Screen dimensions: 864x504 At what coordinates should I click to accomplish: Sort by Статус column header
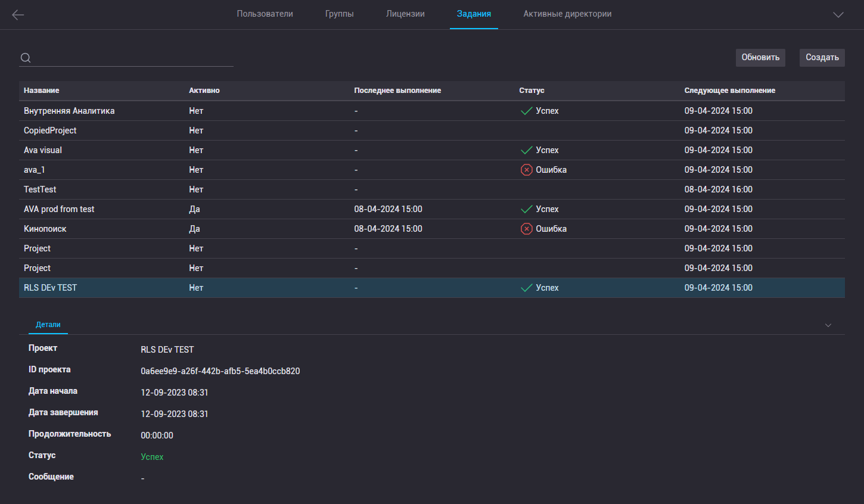click(532, 91)
